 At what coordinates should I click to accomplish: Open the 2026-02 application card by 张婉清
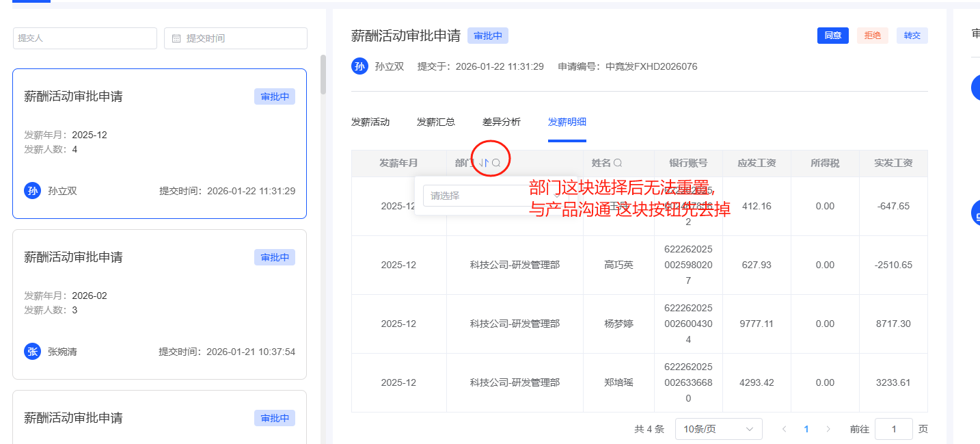coord(159,304)
